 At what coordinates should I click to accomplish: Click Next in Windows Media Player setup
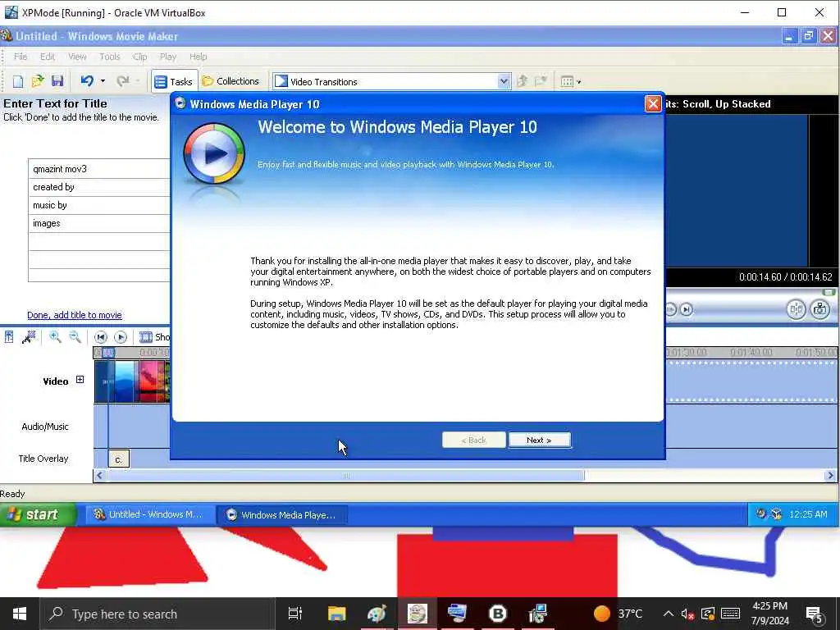[539, 440]
